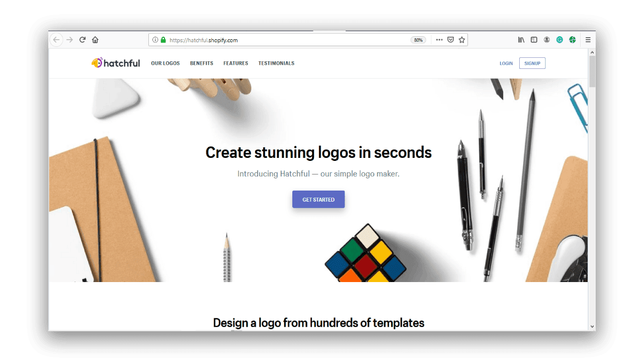Click the GET STARTED button
Screen dimensions: 644x362
click(x=318, y=199)
